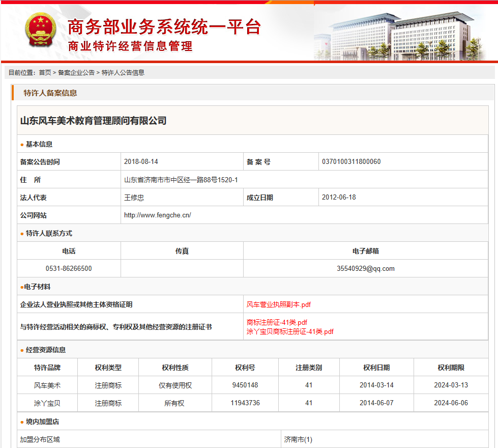Click the 电子邮箱 column header
This screenshot has width=498, height=448.
tap(366, 251)
